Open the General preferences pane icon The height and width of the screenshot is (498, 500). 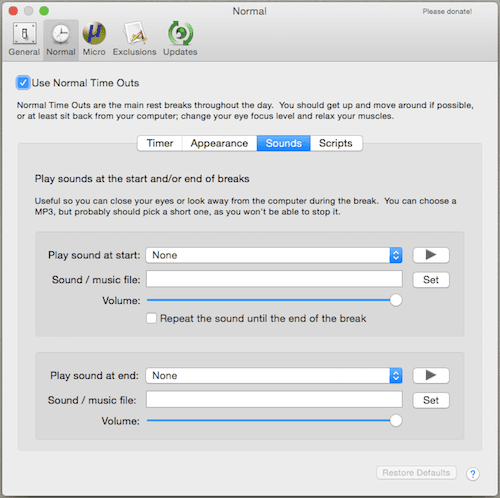pos(24,33)
